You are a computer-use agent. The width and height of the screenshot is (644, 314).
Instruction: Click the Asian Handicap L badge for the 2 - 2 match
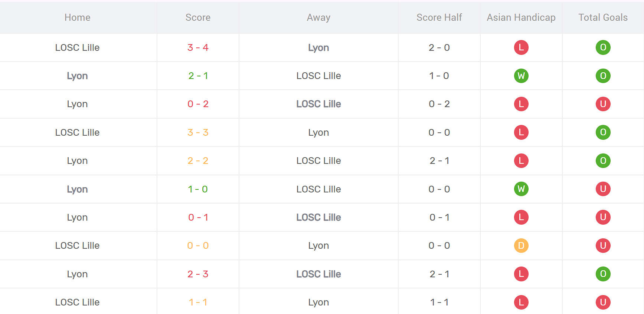tap(521, 161)
